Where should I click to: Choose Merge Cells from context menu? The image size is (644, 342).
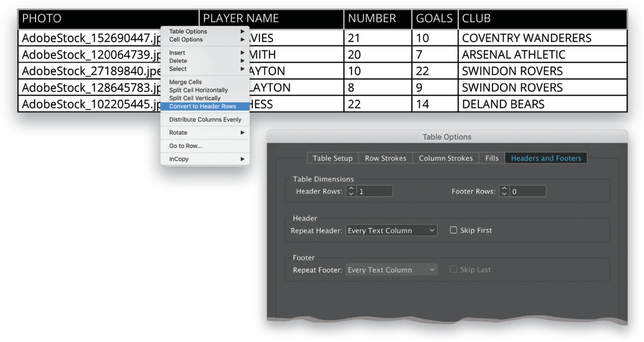pos(205,82)
